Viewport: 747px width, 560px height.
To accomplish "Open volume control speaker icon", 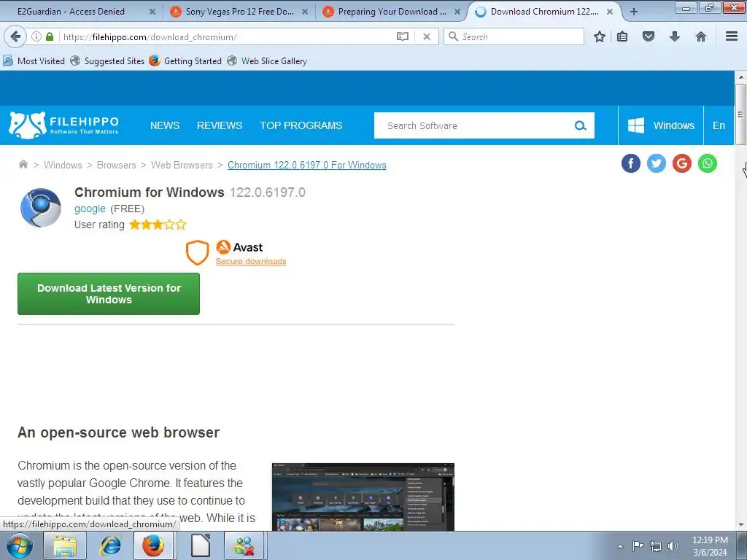I will click(x=673, y=546).
